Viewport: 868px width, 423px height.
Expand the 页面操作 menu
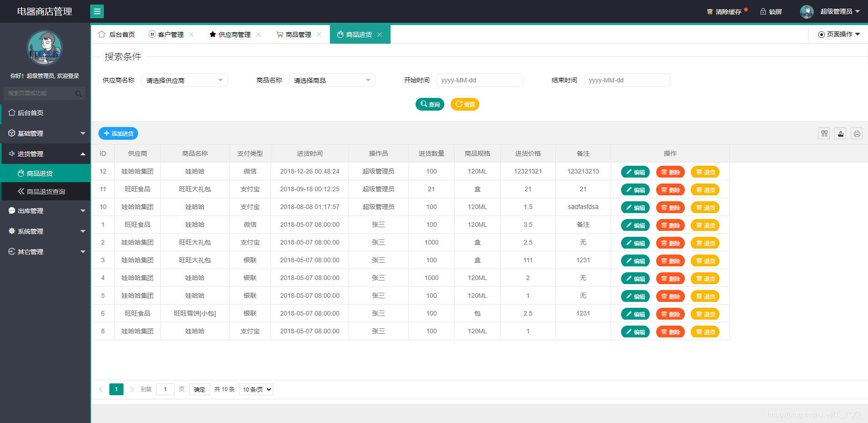pyautogui.click(x=838, y=34)
